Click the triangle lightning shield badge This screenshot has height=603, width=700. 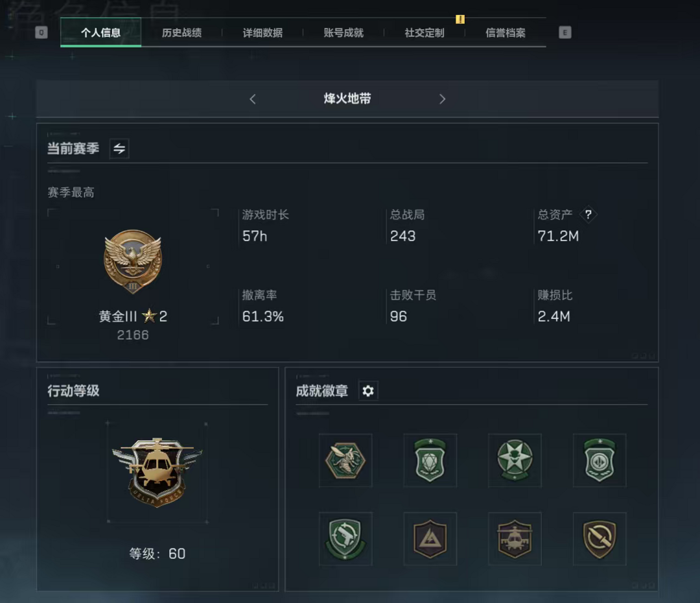pos(430,539)
